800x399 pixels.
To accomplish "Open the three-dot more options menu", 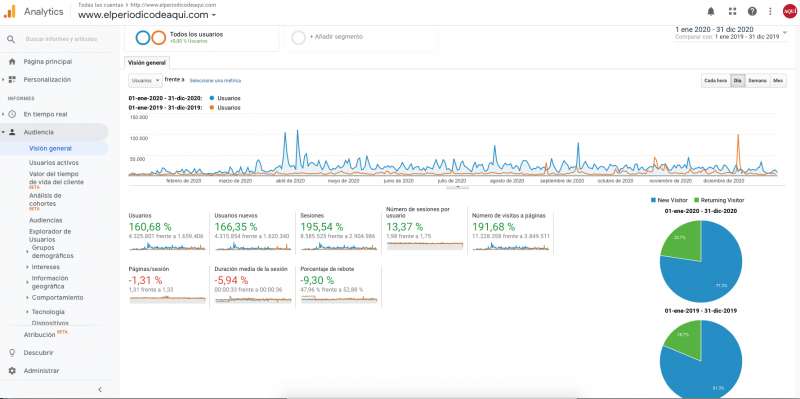I will click(770, 12).
